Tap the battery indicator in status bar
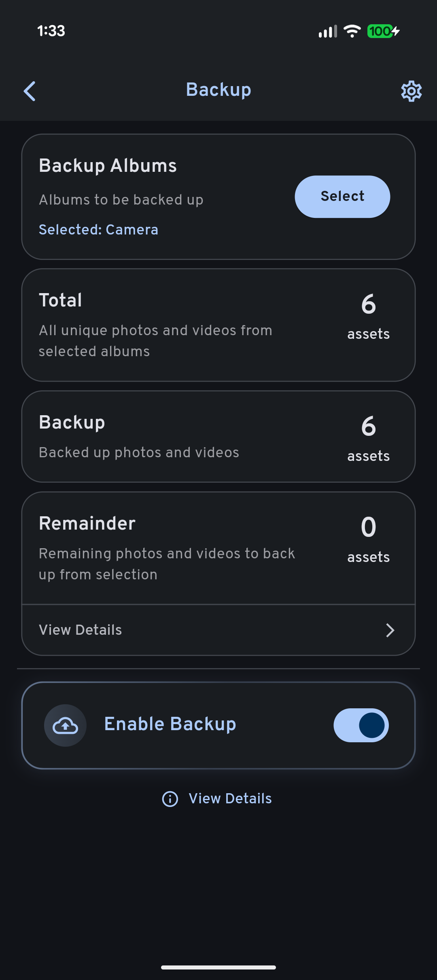This screenshot has width=437, height=980. click(383, 31)
